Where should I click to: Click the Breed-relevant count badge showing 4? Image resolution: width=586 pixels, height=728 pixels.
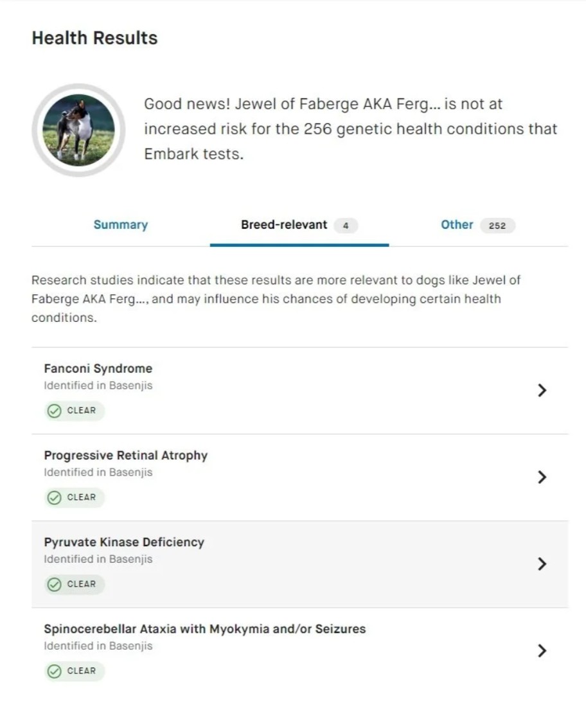pyautogui.click(x=346, y=226)
